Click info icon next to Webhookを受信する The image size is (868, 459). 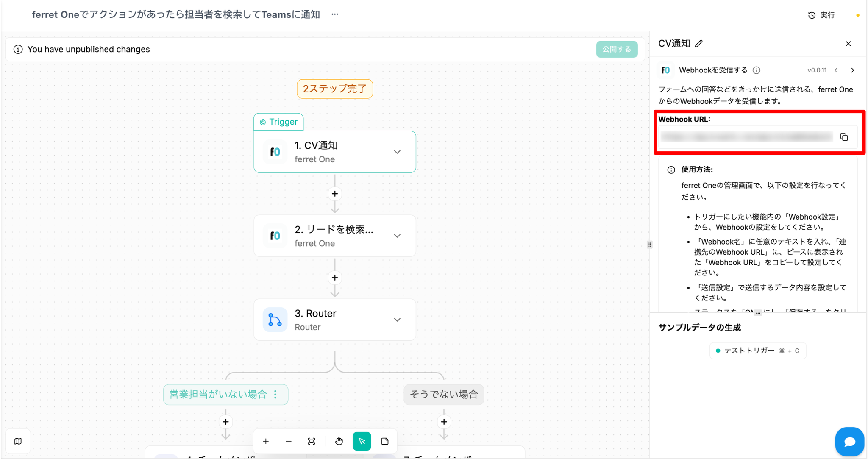coord(757,70)
